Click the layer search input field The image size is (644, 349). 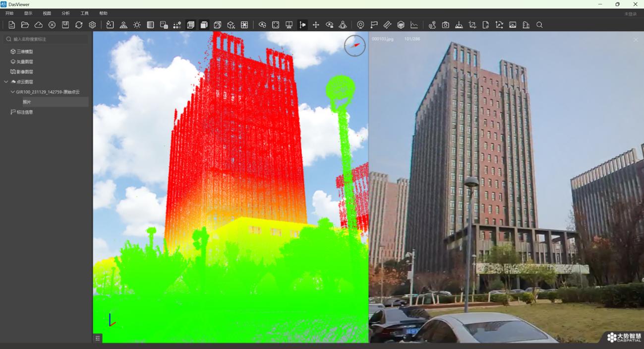tap(47, 39)
